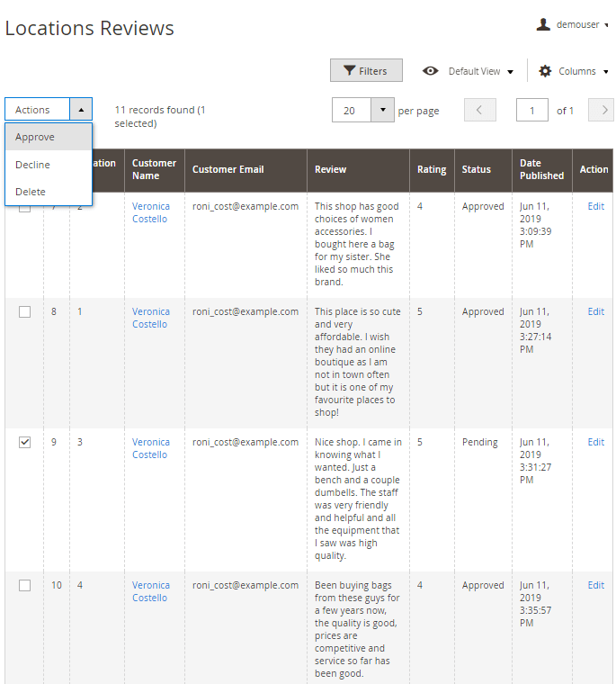Tick the checkbox for review ID 10
This screenshot has height=684, width=616.
point(25,585)
